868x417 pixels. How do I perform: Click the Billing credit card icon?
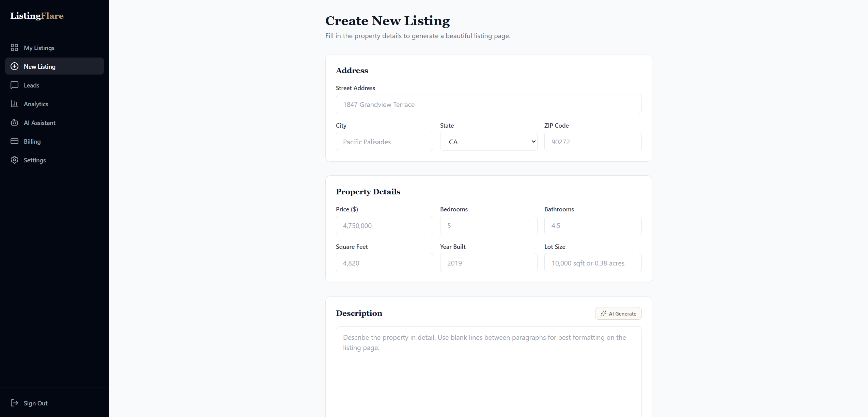(x=15, y=141)
